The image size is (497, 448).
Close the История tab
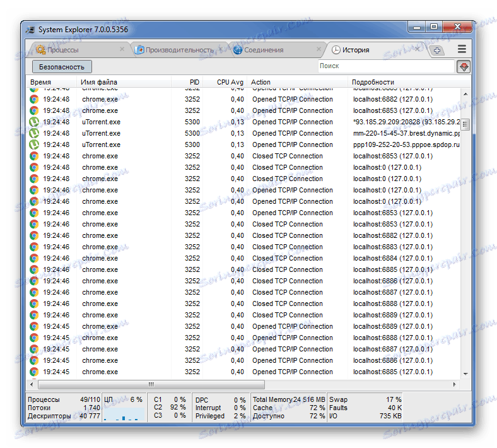click(x=418, y=49)
